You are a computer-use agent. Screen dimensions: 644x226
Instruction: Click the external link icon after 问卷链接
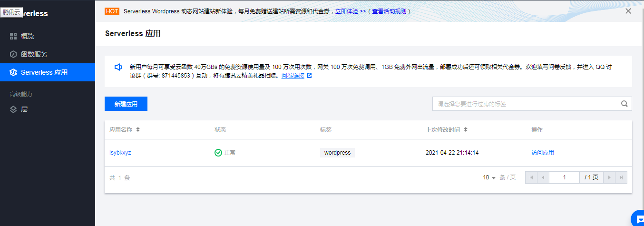tap(309, 76)
